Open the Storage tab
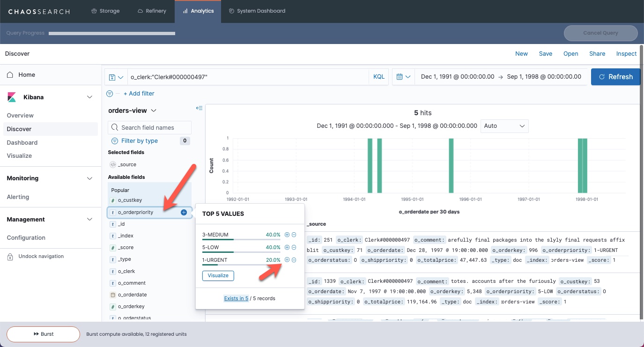 coord(105,11)
